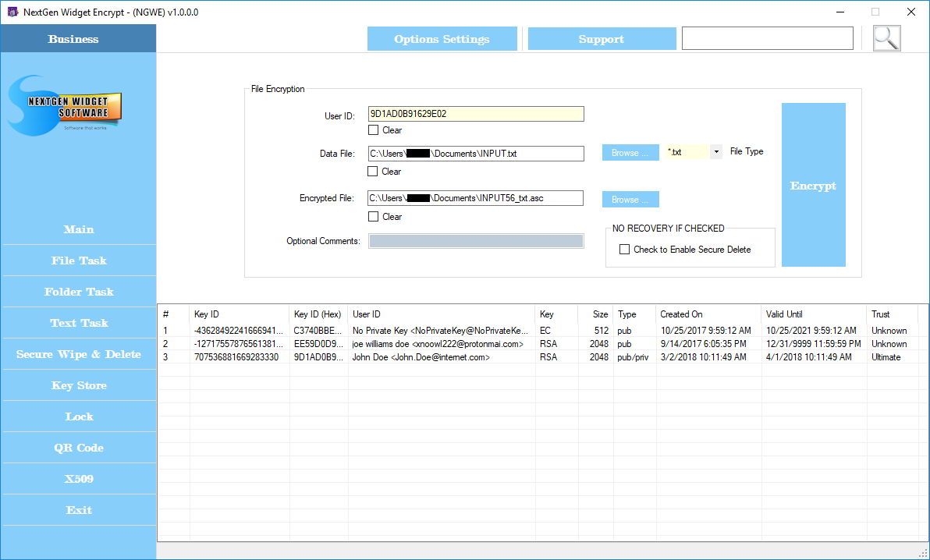Viewport: 930px width, 560px height.
Task: Click the User ID input field
Action: [x=476, y=114]
